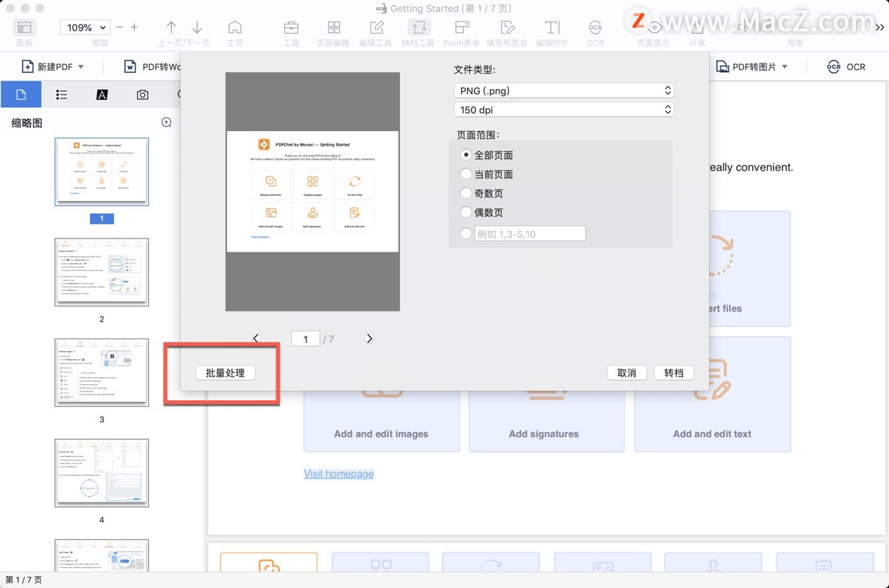Select page 3 thumbnail
This screenshot has height=588, width=889.
[102, 372]
